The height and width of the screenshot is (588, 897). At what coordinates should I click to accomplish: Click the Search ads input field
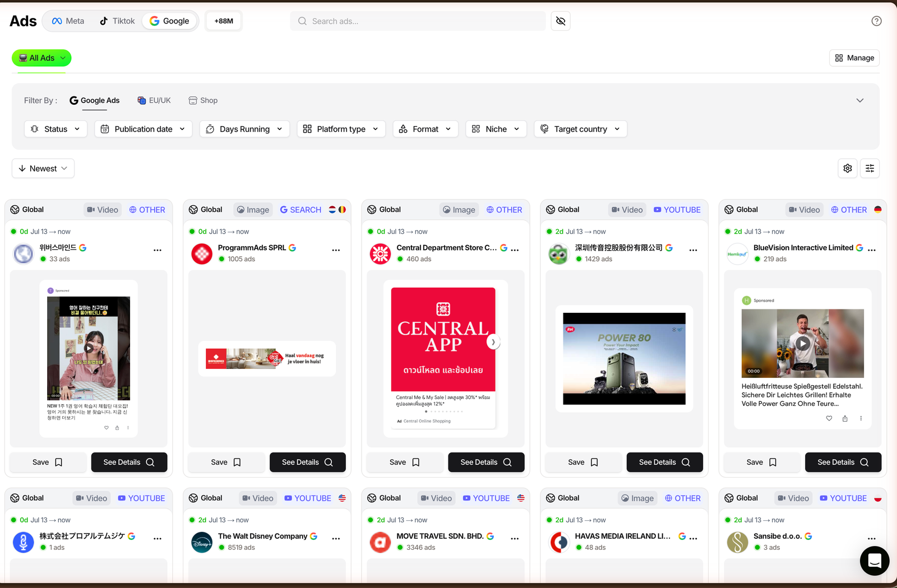point(418,21)
